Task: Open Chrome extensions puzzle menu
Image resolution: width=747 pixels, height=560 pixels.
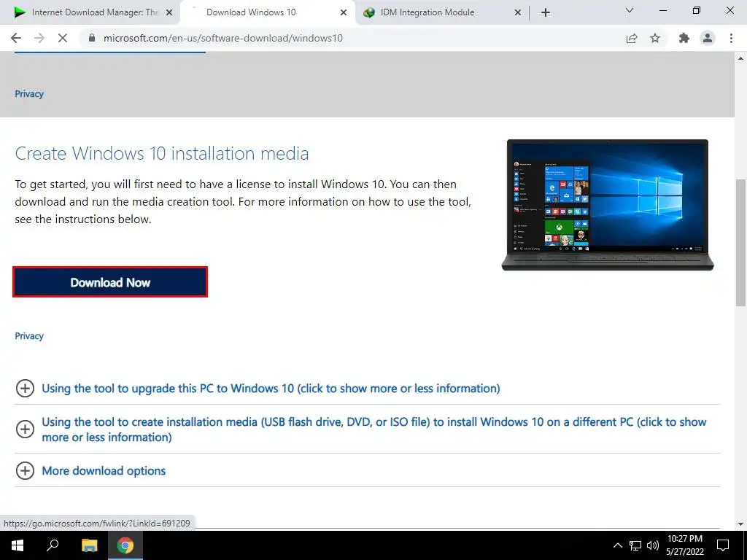Action: tap(684, 38)
